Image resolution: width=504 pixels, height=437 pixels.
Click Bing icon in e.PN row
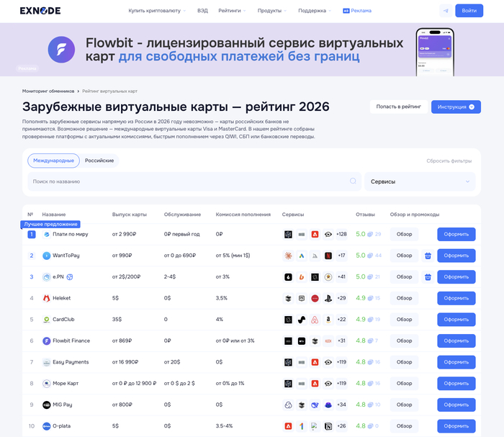point(302,277)
